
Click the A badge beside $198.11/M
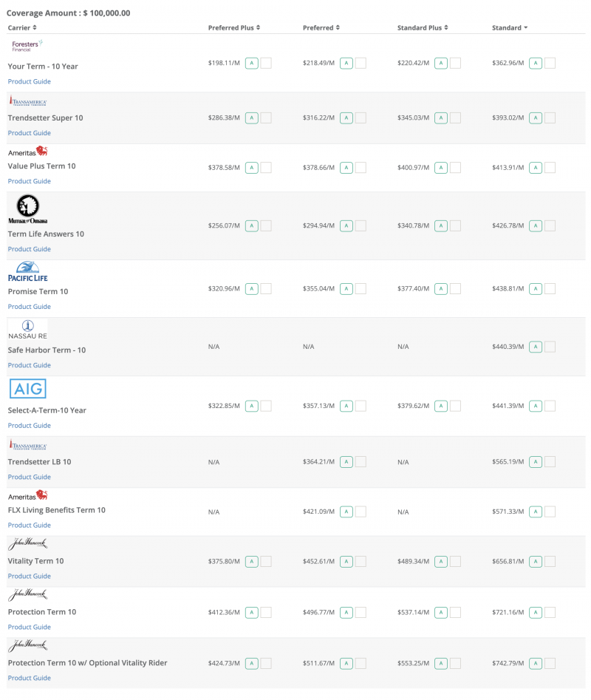point(252,63)
